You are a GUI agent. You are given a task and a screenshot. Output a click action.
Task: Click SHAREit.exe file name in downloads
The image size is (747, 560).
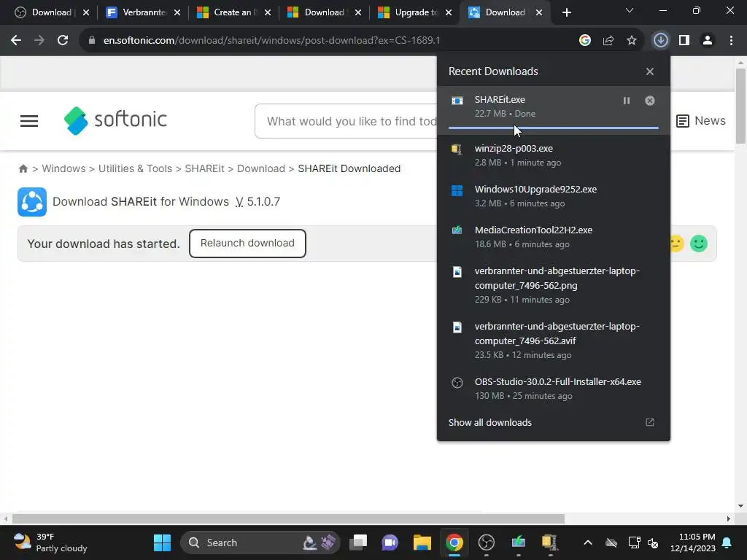click(500, 99)
